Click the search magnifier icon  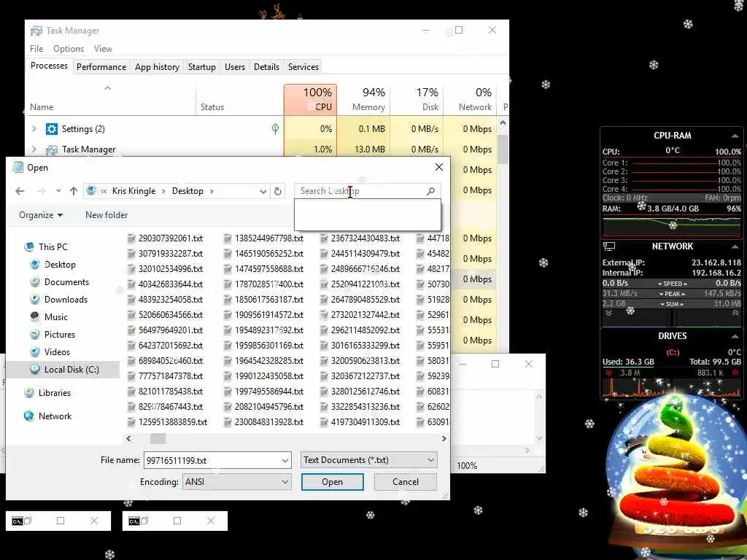(430, 191)
